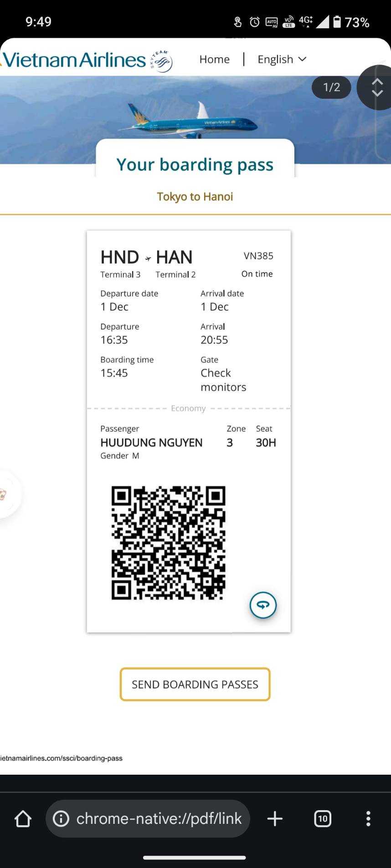This screenshot has height=868, width=391.
Task: Open the tab switcher showing 10 tabs
Action: [323, 818]
